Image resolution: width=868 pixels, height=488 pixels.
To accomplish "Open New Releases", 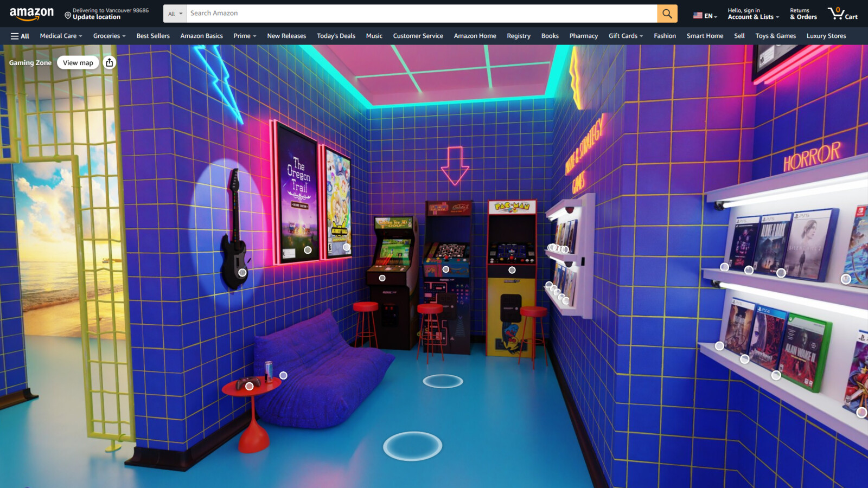I will pyautogui.click(x=286, y=36).
